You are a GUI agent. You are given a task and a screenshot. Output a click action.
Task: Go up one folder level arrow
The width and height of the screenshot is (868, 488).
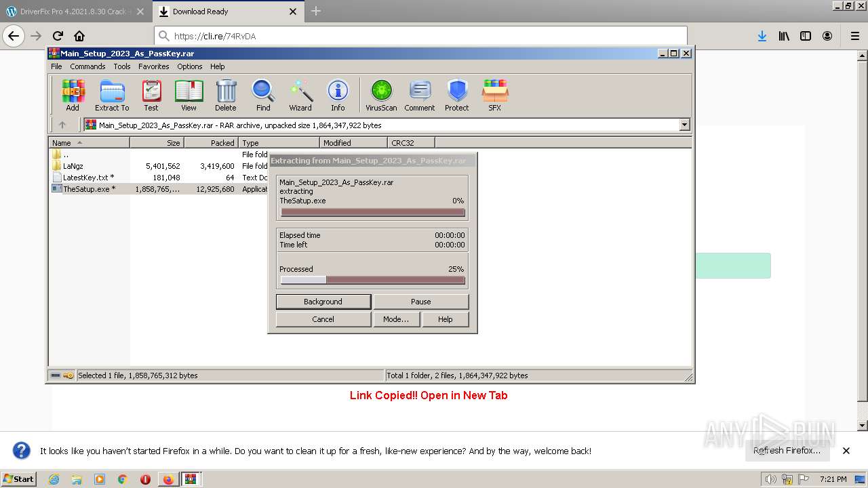pos(62,125)
